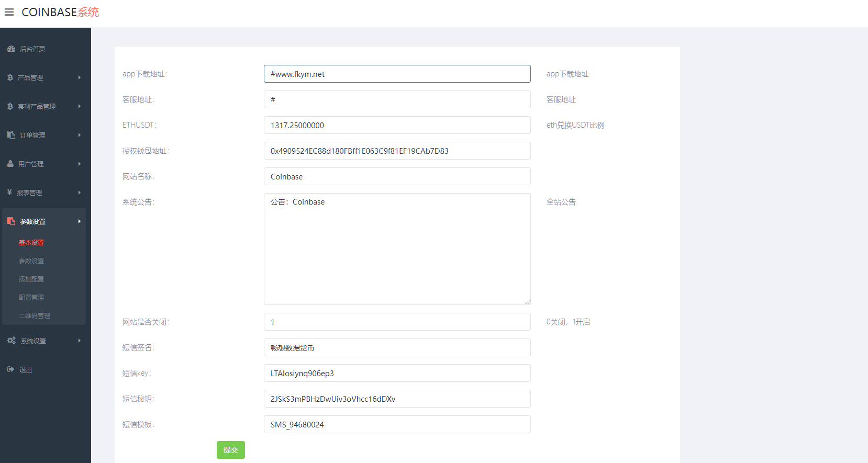Viewport: 868px width, 463px height.
Task: Click the '0关闭，1开启' hint text
Action: coord(568,322)
